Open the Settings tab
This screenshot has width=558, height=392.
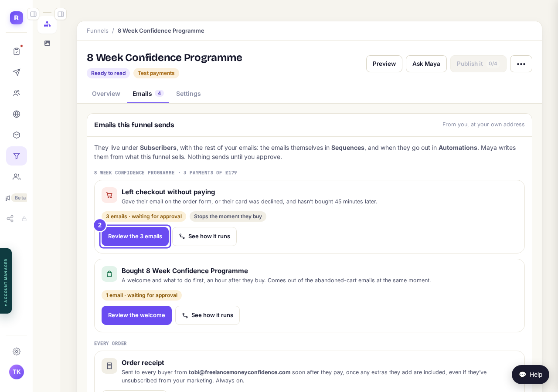coord(188,94)
